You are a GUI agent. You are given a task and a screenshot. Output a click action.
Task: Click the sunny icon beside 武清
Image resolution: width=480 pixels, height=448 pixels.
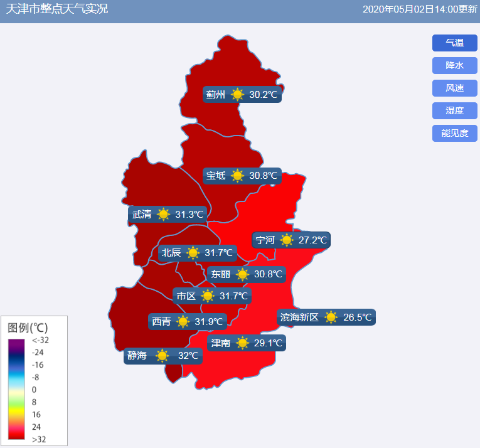(x=163, y=215)
